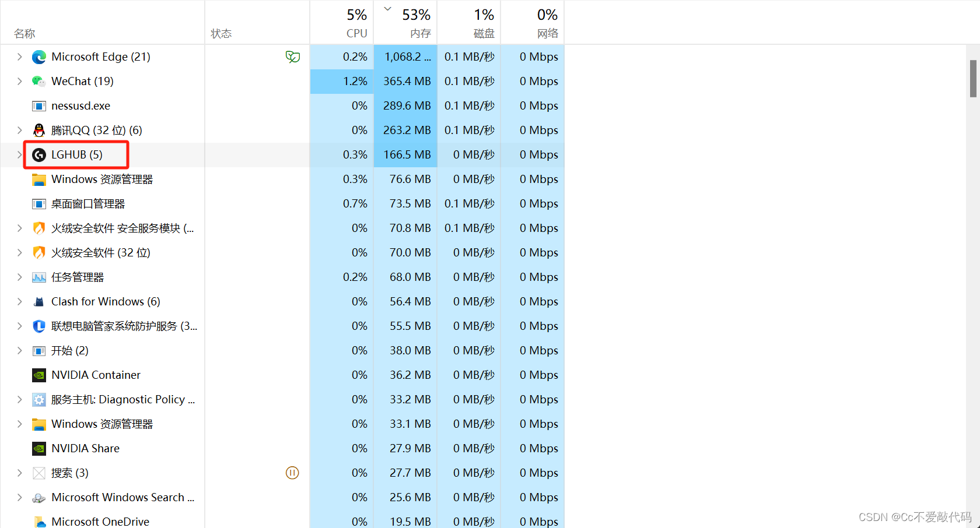
Task: Click the suspended pause icon on 搜索 row
Action: tap(292, 473)
